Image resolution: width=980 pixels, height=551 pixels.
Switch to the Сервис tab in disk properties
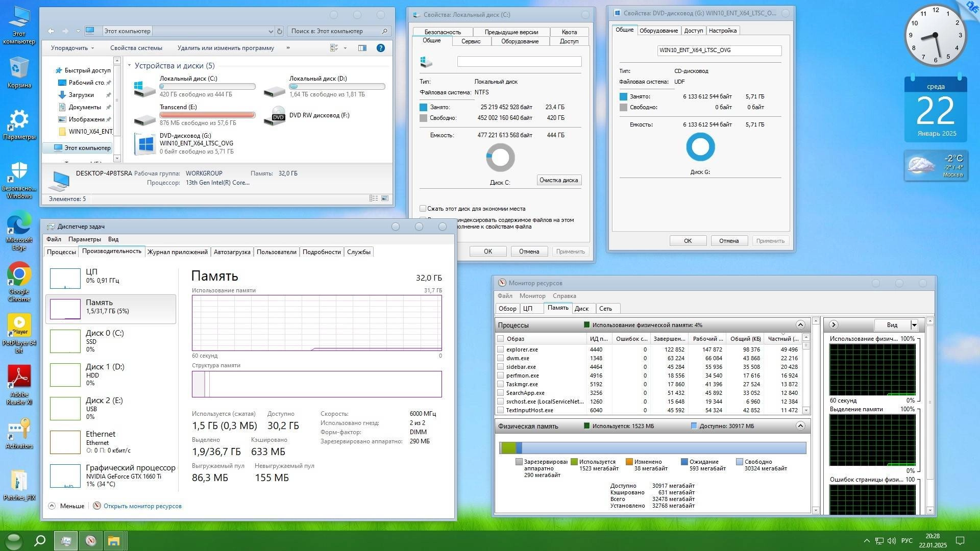(x=471, y=41)
